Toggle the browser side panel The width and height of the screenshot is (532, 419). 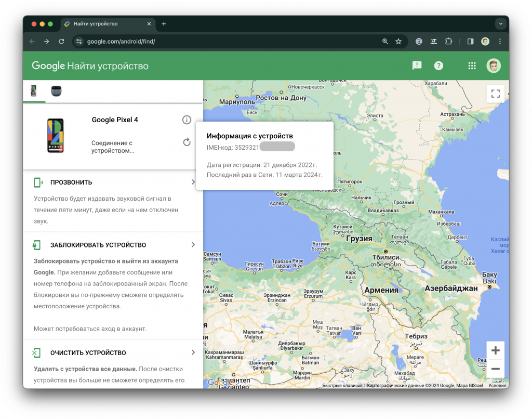(470, 42)
